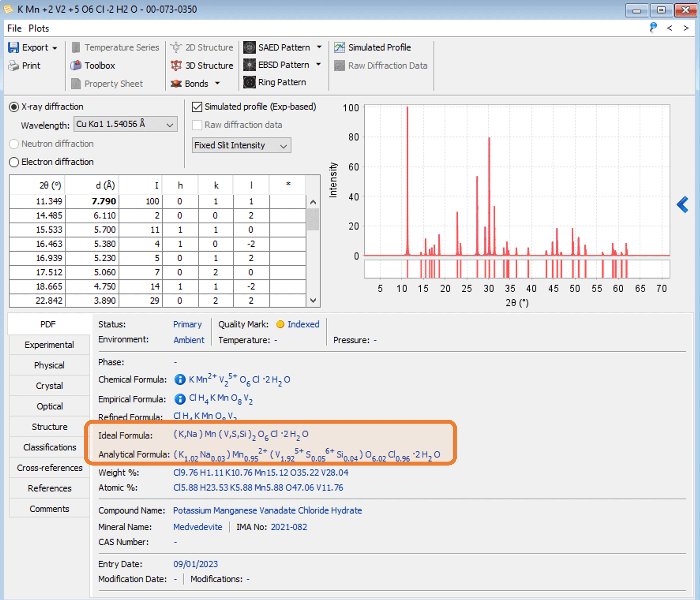Open the Plots menu

[38, 28]
